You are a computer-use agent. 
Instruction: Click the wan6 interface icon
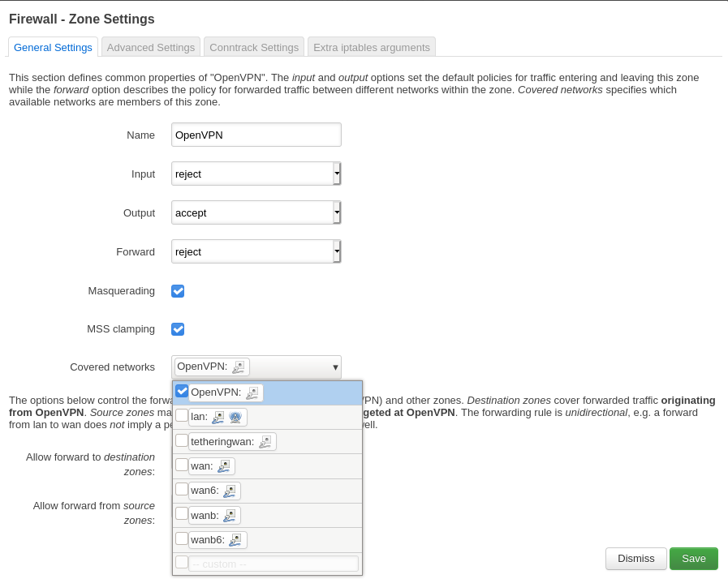[230, 491]
